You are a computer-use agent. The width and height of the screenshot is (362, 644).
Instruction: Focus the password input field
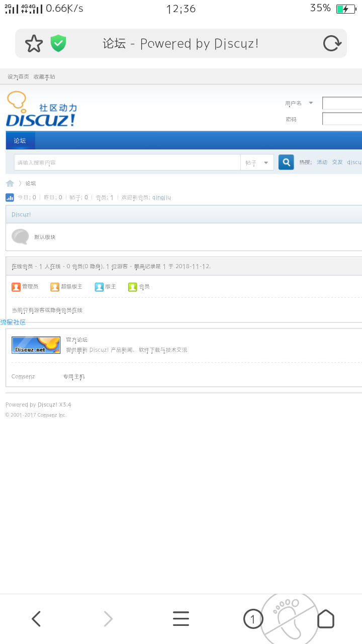click(342, 119)
